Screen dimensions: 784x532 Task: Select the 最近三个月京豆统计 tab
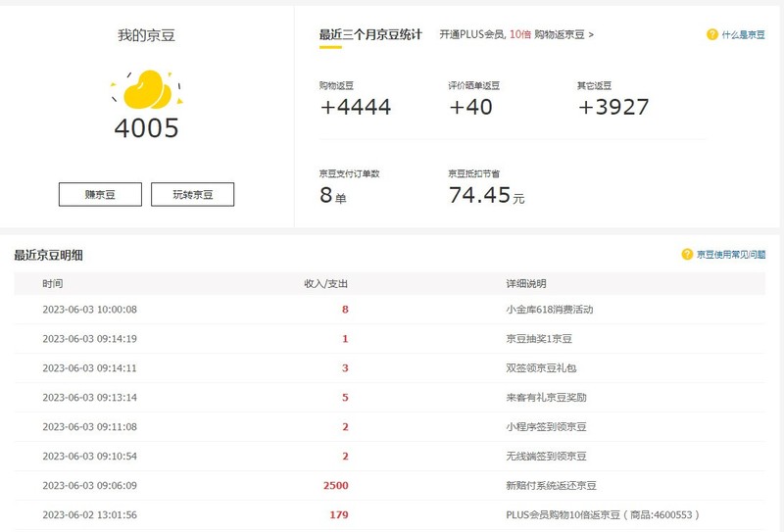[x=370, y=34]
